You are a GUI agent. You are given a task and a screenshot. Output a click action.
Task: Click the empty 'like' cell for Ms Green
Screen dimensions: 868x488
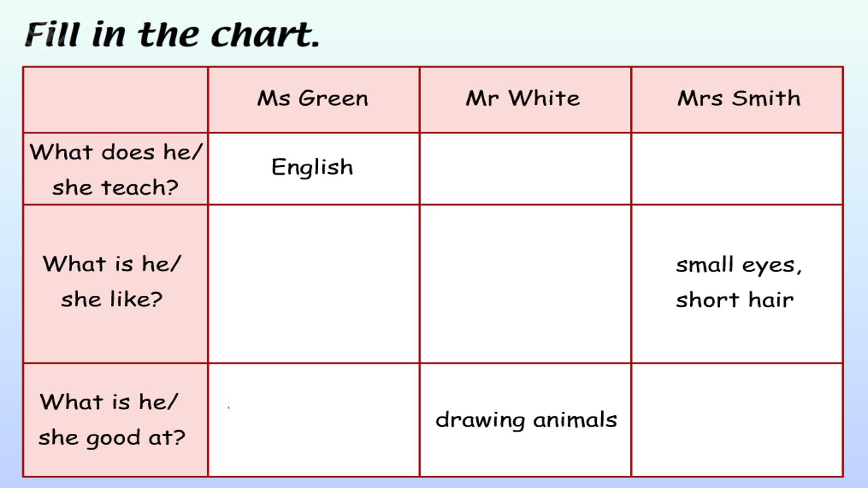coord(314,284)
